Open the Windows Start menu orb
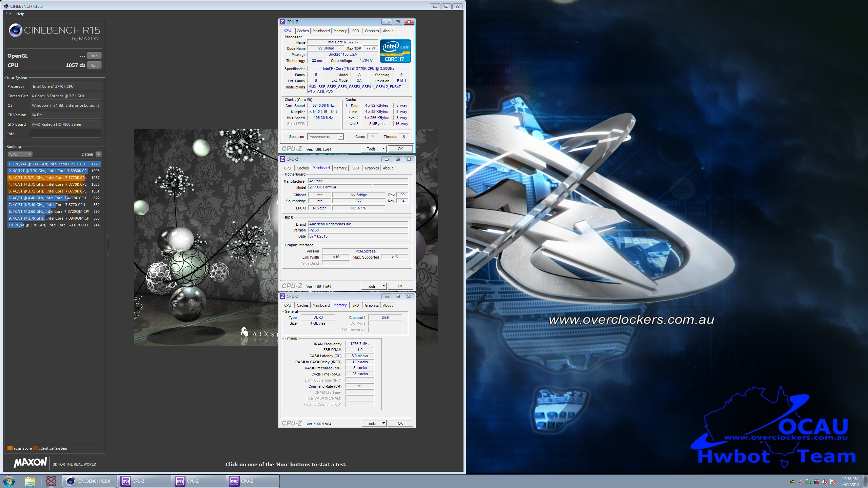Image resolution: width=868 pixels, height=488 pixels. click(9, 481)
